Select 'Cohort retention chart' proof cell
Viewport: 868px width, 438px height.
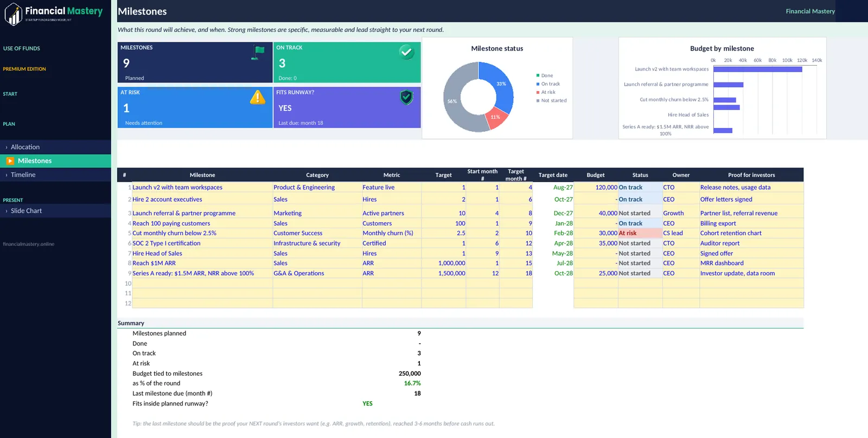coord(751,233)
